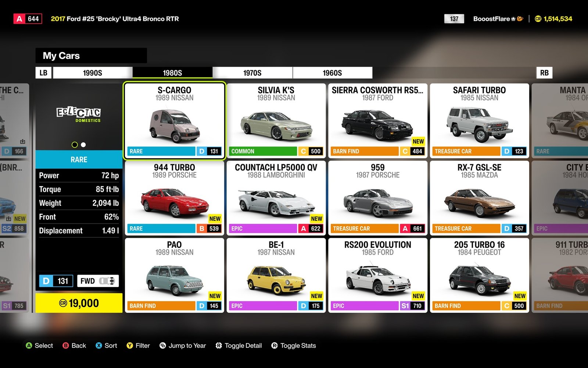
Task: Click the Weight 2,094 lb stat row
Action: point(79,203)
